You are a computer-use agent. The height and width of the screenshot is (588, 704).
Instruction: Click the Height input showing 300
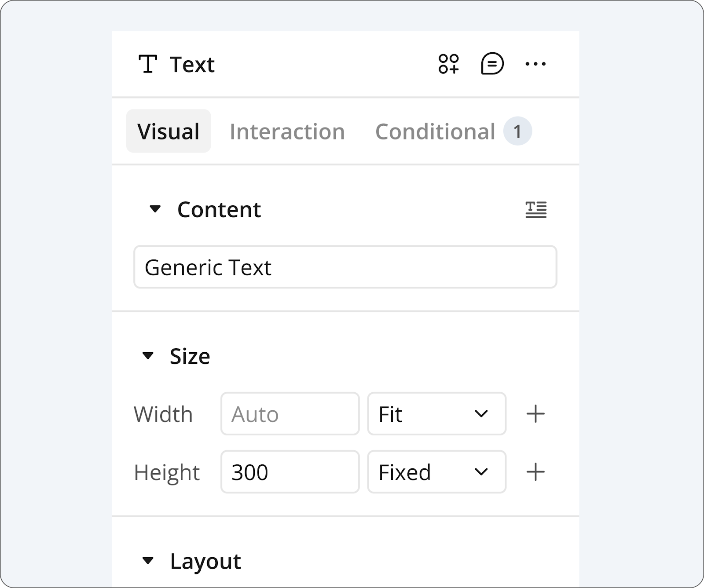[290, 472]
